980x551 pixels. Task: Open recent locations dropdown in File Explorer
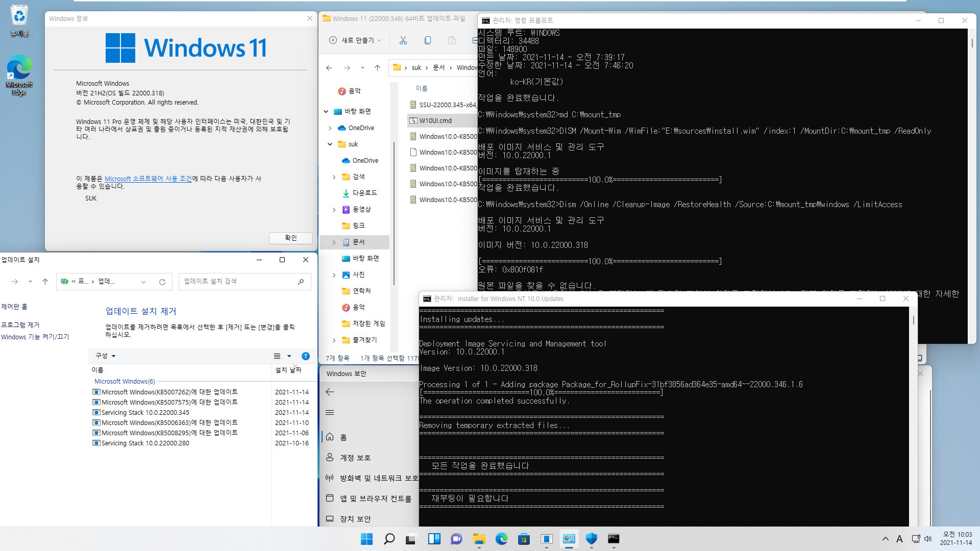362,68
